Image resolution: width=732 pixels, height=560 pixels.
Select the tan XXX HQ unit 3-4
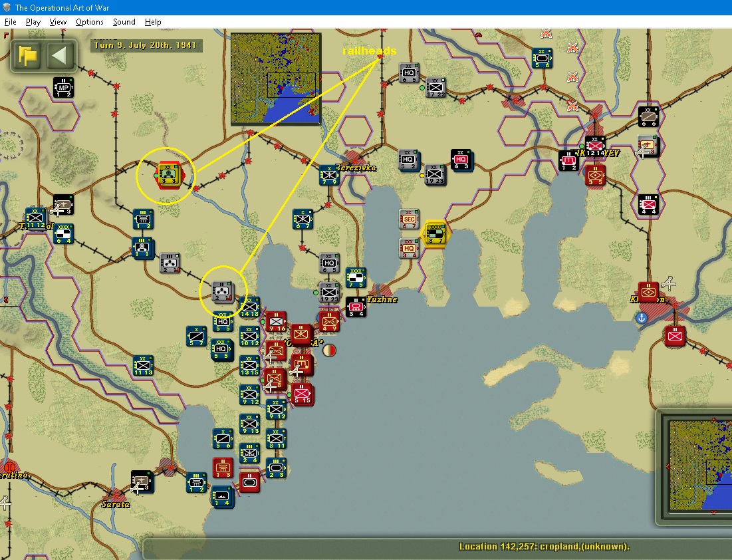pos(409,249)
